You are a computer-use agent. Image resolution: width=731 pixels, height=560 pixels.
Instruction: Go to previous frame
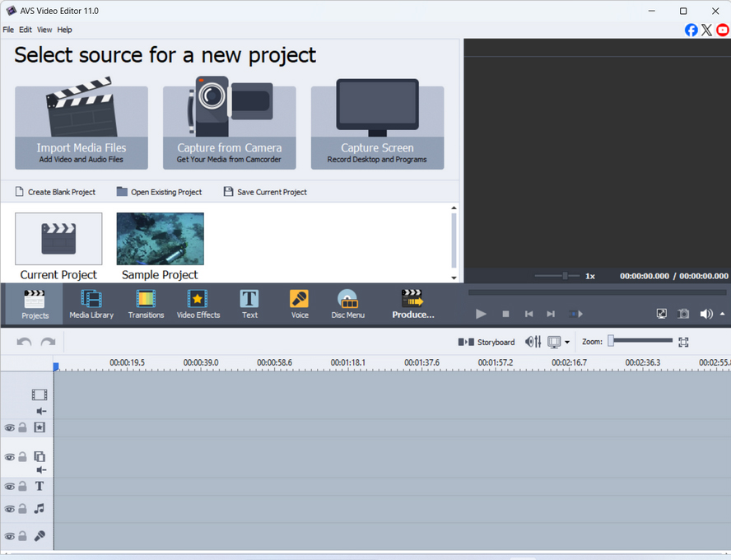tap(528, 314)
